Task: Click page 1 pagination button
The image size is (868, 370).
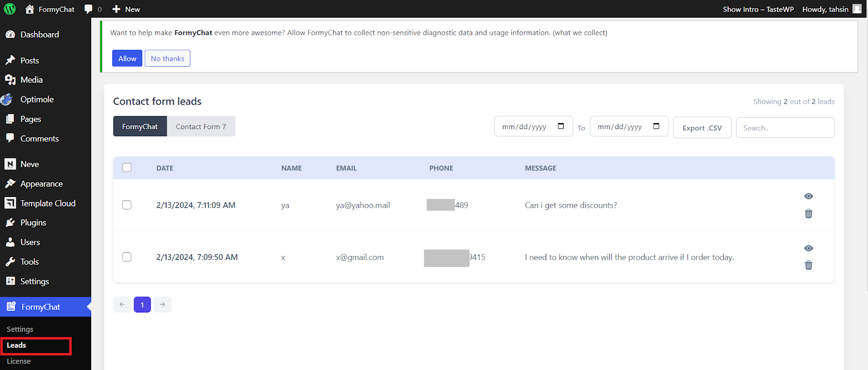Action: click(142, 304)
